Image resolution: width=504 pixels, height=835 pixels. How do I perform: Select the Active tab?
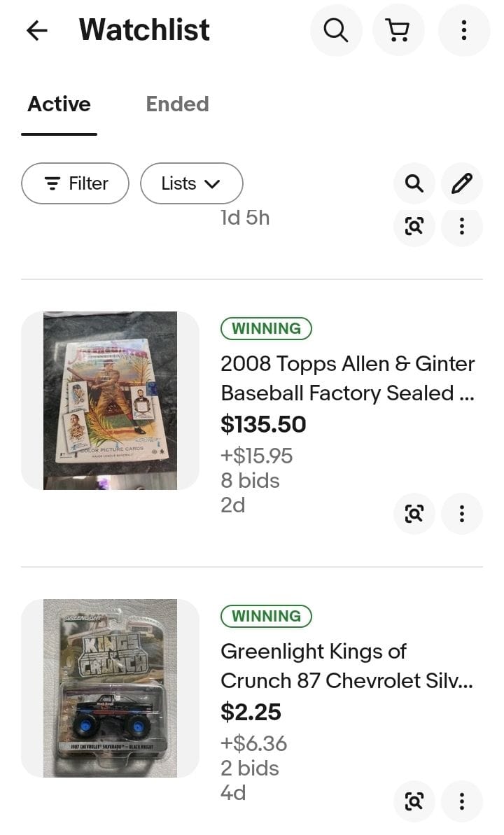tap(59, 104)
